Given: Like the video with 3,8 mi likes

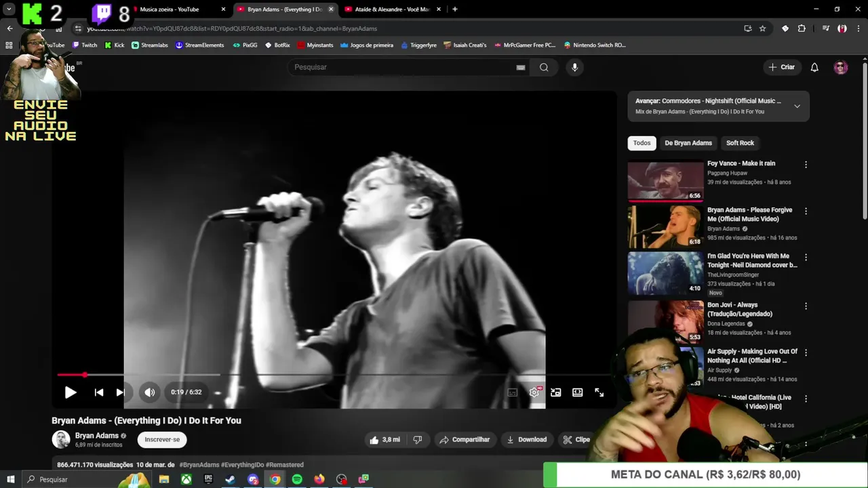Looking at the screenshot, I should point(384,440).
